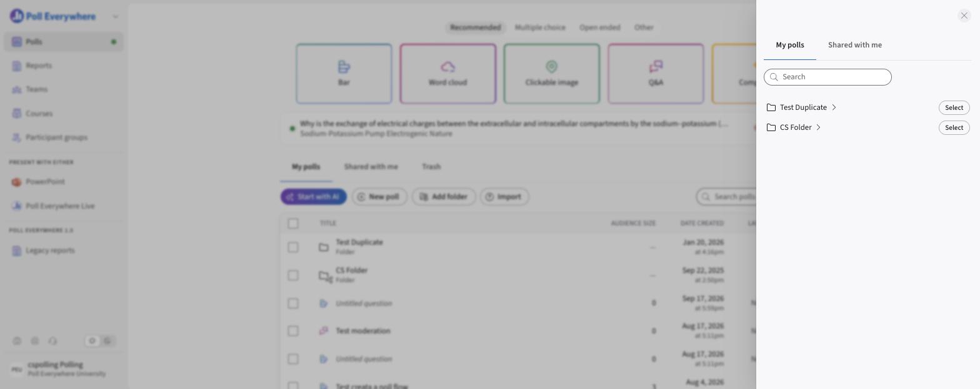Focus the folder Search field

pos(827,77)
